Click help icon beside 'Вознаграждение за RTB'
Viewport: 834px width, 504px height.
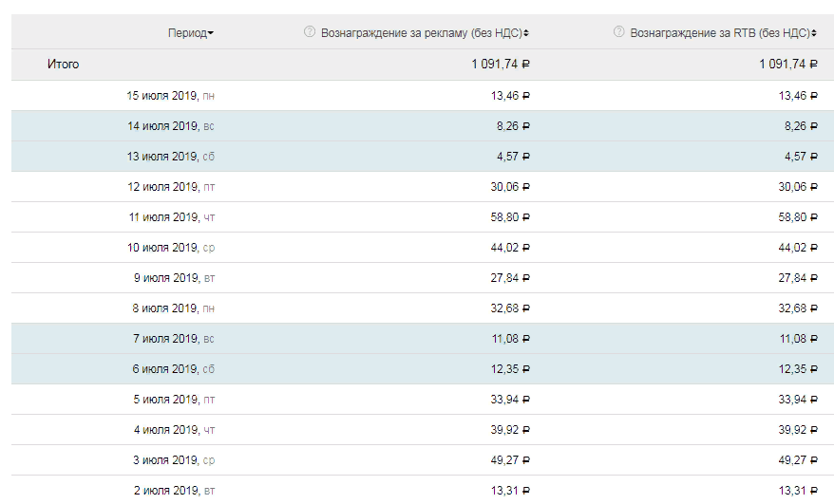tap(619, 32)
